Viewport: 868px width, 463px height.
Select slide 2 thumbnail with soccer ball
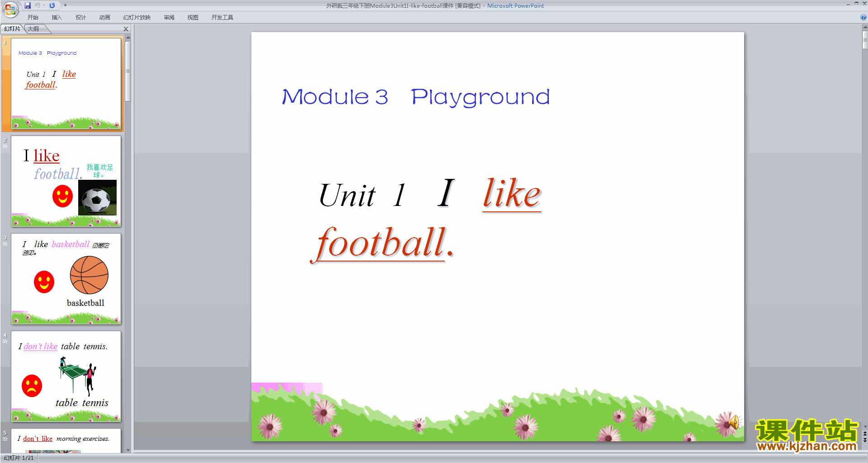click(x=66, y=181)
